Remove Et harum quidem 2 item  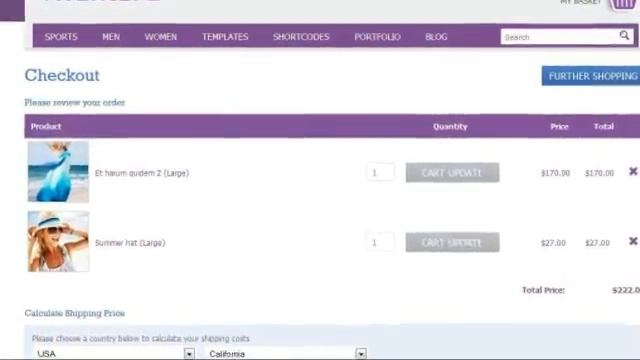pyautogui.click(x=633, y=171)
